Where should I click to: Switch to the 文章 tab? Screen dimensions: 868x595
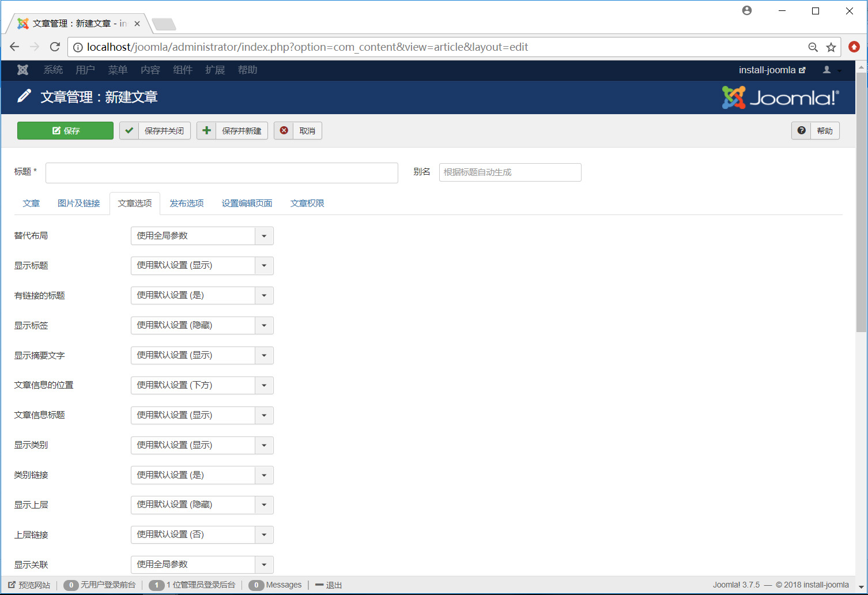(31, 204)
